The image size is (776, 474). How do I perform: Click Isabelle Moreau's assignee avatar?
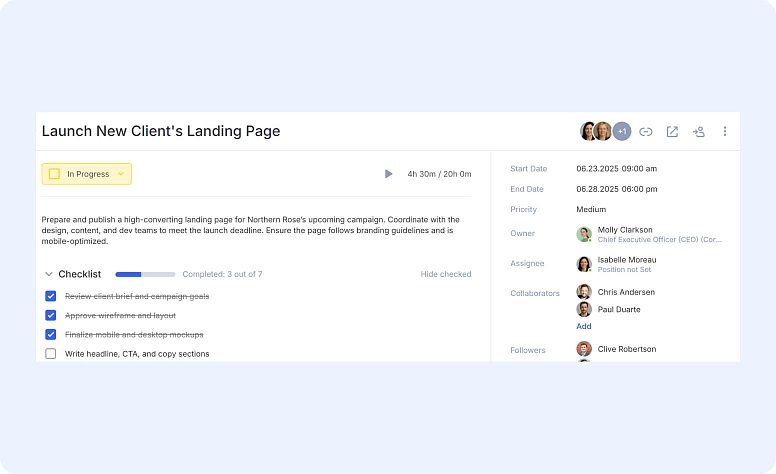(x=584, y=264)
